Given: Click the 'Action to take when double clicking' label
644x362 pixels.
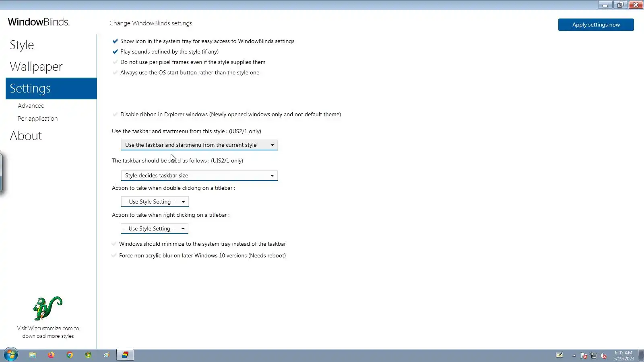Looking at the screenshot, I should click(x=173, y=188).
